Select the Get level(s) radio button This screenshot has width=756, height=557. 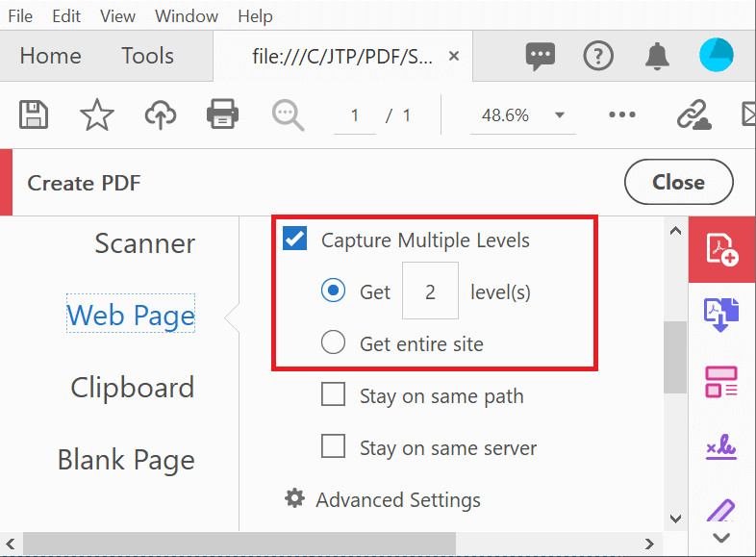(333, 291)
